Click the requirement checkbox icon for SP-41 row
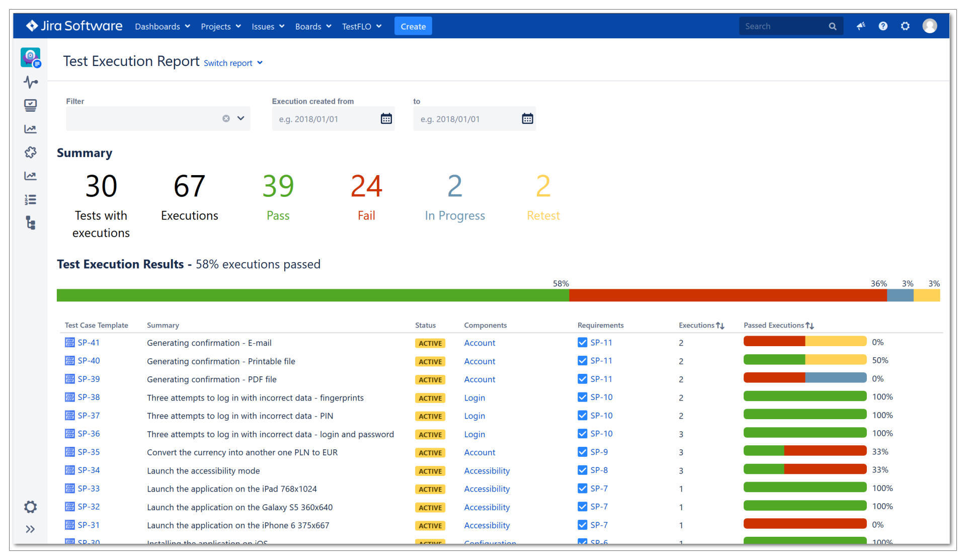966x560 pixels. point(583,343)
